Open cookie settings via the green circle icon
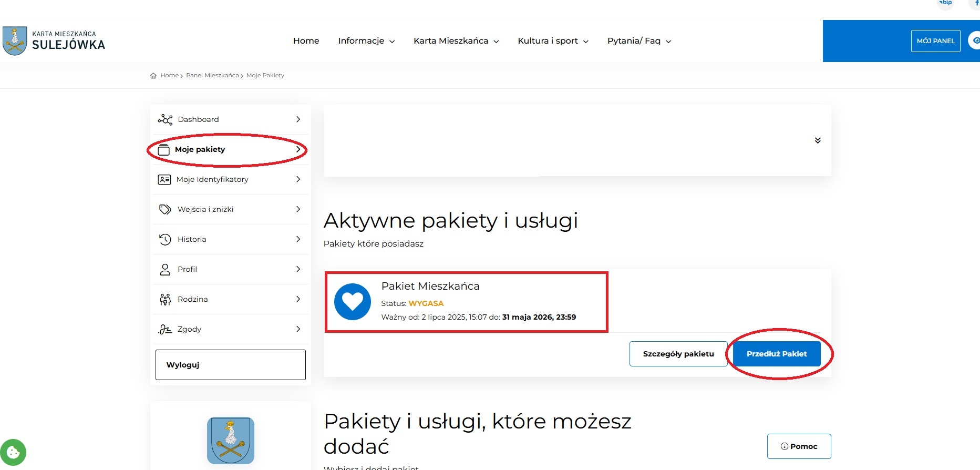 click(14, 452)
